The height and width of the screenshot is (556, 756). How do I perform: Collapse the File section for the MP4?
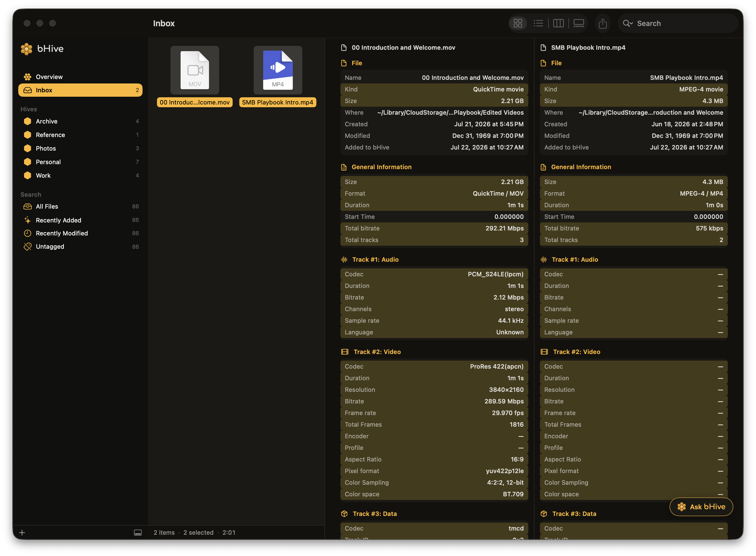(x=556, y=63)
